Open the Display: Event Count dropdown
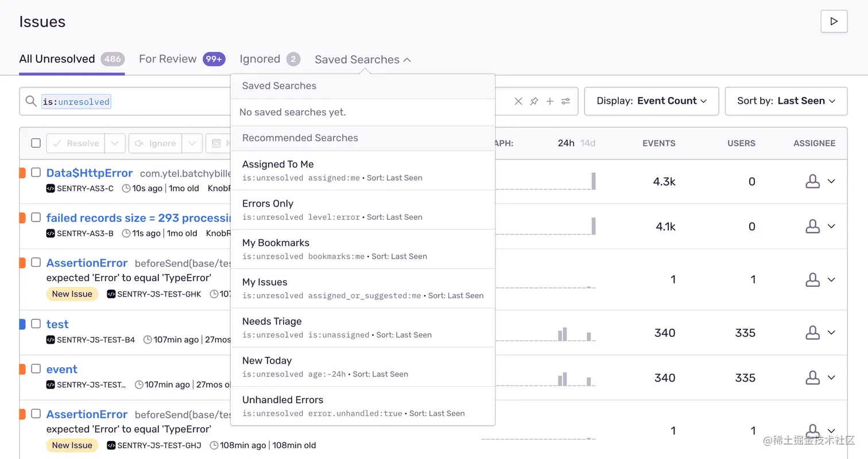The width and height of the screenshot is (868, 459). pos(651,101)
